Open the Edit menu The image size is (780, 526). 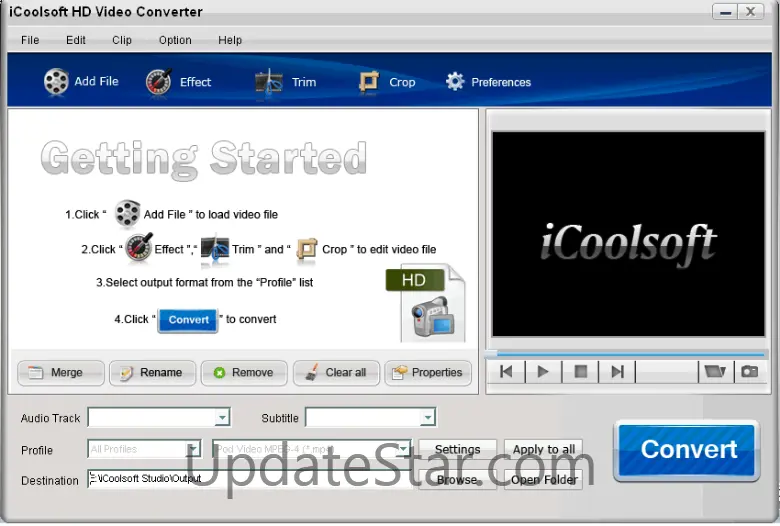tap(76, 40)
